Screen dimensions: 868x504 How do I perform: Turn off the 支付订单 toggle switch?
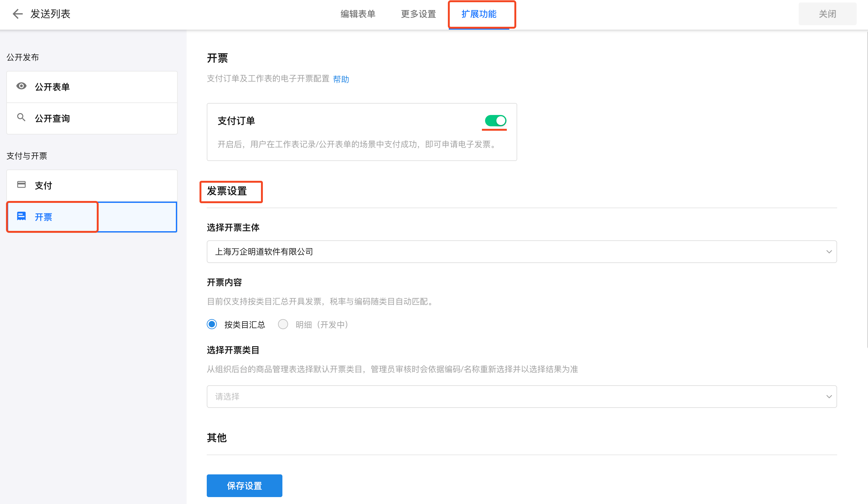click(495, 121)
